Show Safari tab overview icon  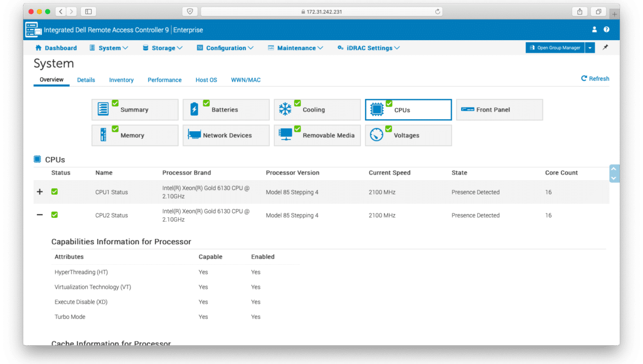click(598, 12)
